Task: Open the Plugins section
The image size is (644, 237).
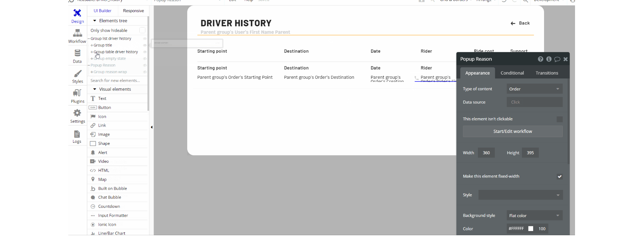Action: coord(77,96)
